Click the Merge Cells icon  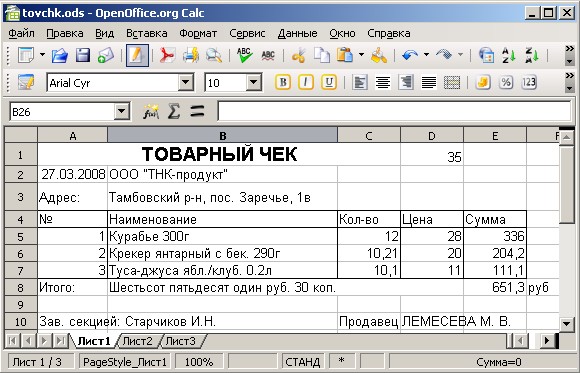452,82
